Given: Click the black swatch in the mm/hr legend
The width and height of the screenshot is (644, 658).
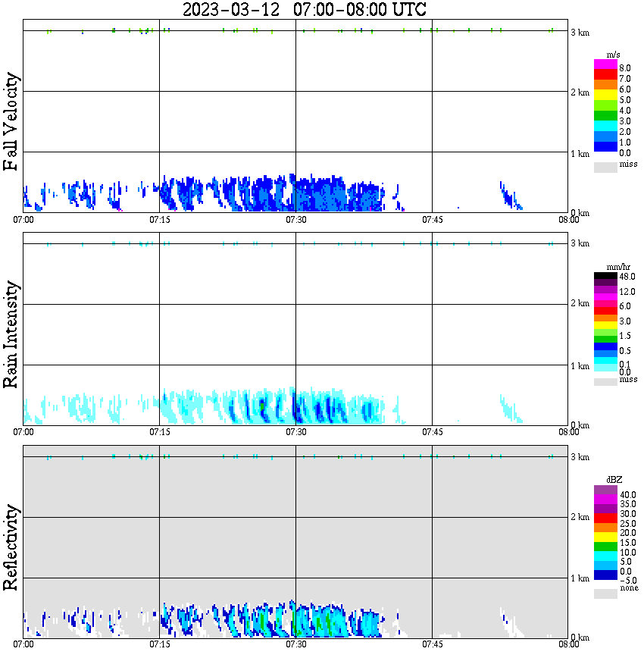Looking at the screenshot, I should [605, 276].
